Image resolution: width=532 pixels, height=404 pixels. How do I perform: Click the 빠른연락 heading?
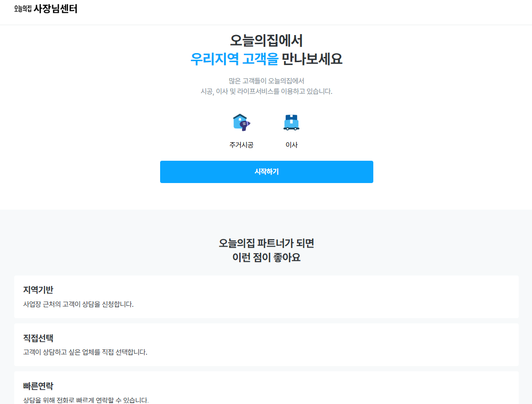[x=38, y=386]
